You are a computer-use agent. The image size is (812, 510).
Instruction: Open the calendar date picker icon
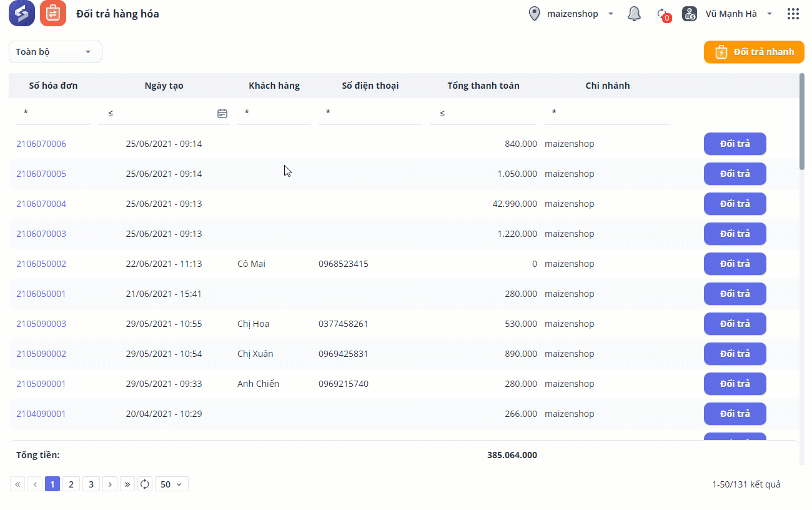pyautogui.click(x=222, y=113)
